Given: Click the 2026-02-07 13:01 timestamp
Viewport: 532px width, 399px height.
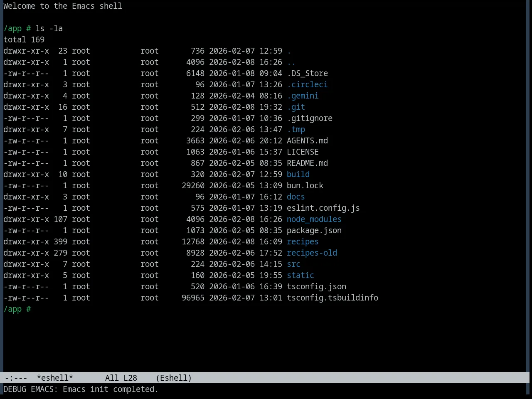Looking at the screenshot, I should (246, 298).
